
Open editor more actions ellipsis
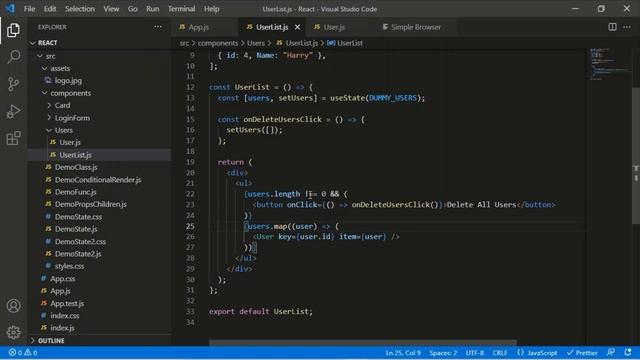point(627,27)
